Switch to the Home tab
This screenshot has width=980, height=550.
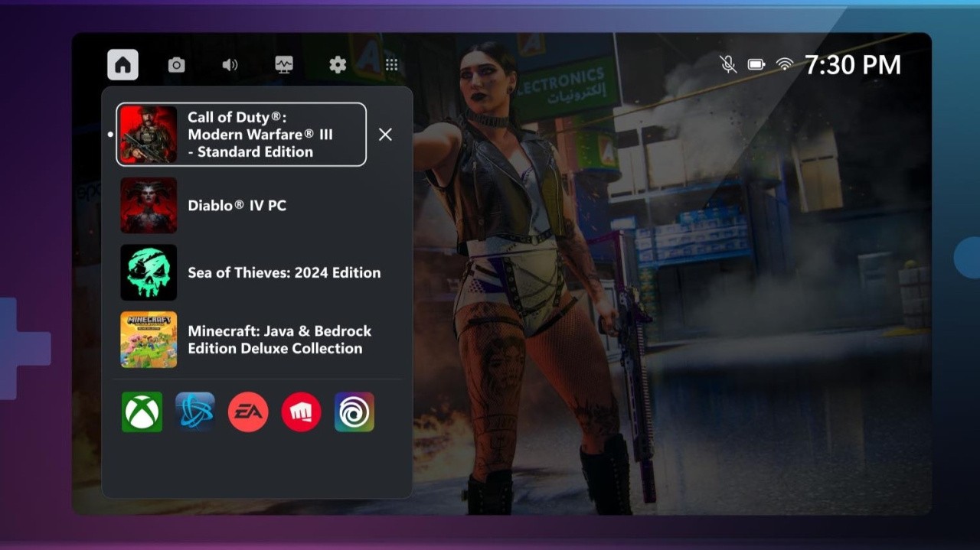pos(122,64)
